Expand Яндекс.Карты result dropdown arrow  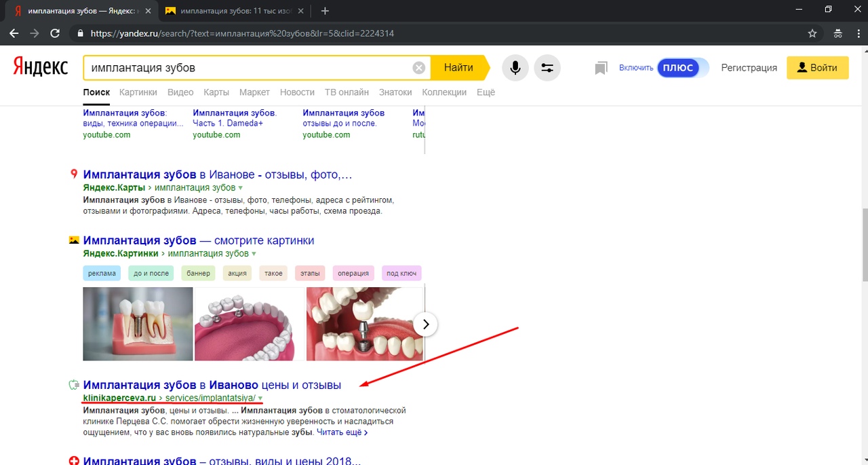(240, 187)
